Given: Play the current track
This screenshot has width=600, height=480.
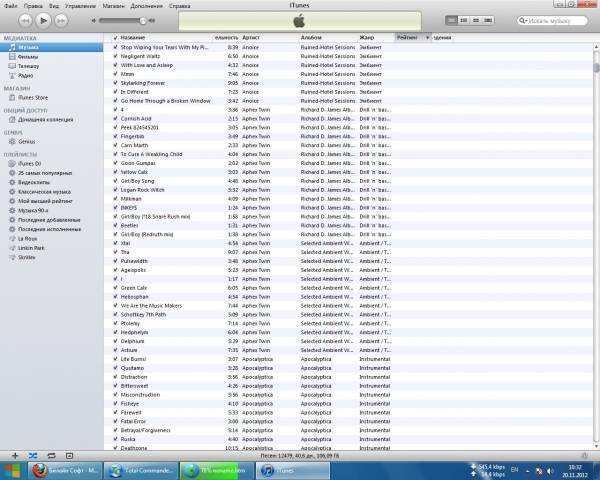Looking at the screenshot, I should [x=43, y=20].
